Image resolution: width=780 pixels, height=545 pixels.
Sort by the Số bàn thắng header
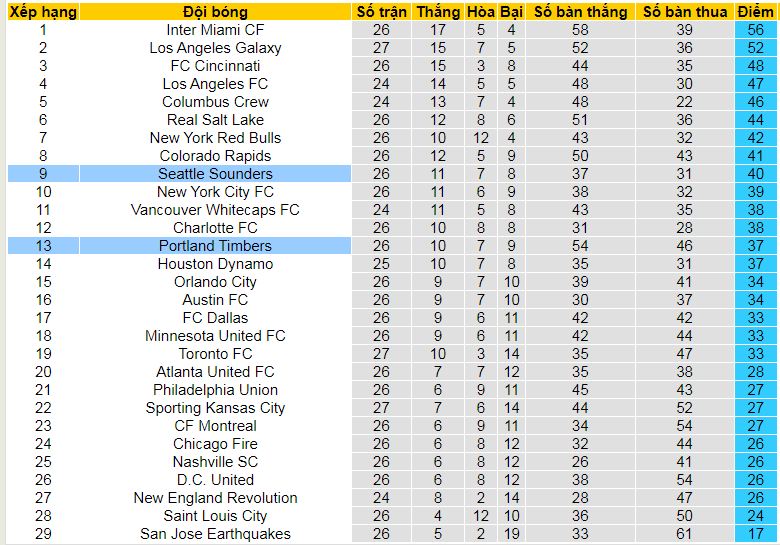(581, 12)
